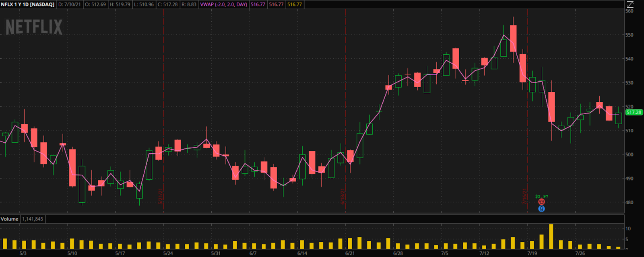The width and height of the screenshot is (644, 257).
Task: Open the VWAP (-2.0, 2.0, DAY) study label
Action: [224, 4]
